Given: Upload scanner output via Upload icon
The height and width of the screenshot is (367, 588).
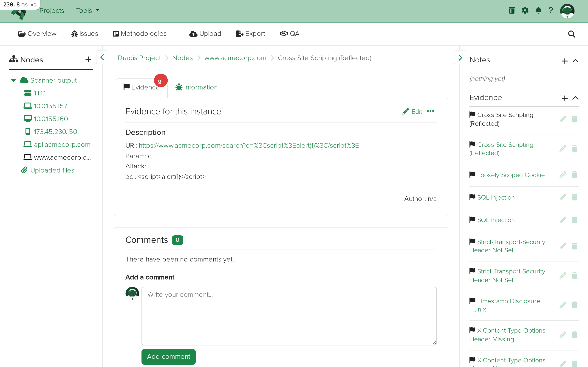Looking at the screenshot, I should [x=205, y=33].
